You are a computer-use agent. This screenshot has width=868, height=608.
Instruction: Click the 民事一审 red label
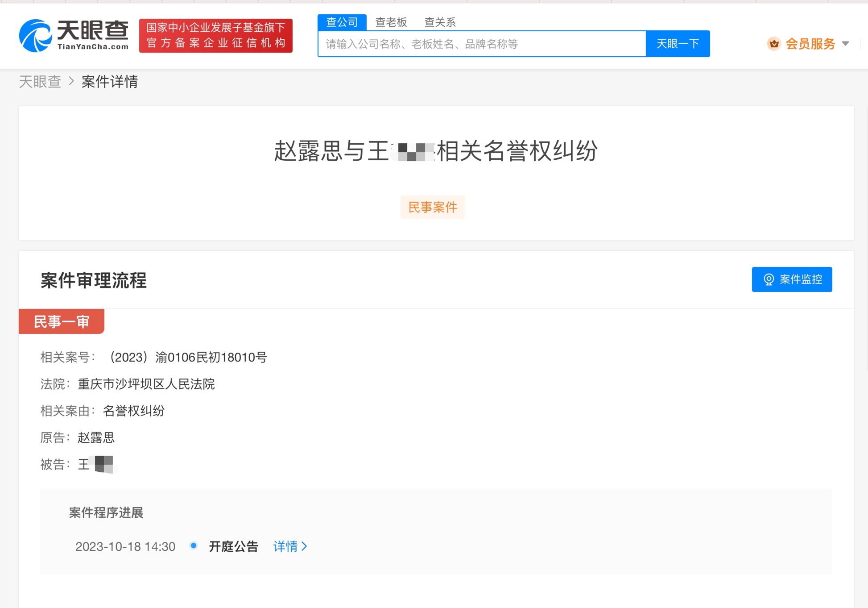(x=62, y=321)
